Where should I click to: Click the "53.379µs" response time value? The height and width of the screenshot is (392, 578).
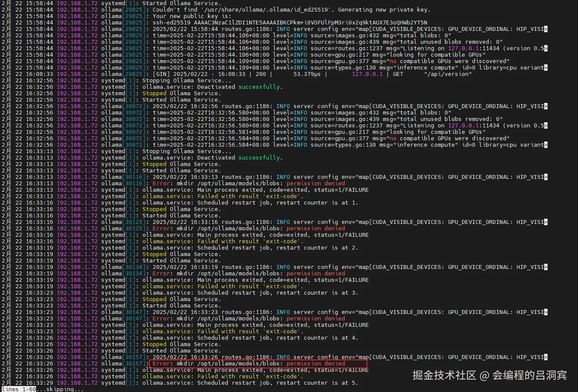[x=307, y=74]
